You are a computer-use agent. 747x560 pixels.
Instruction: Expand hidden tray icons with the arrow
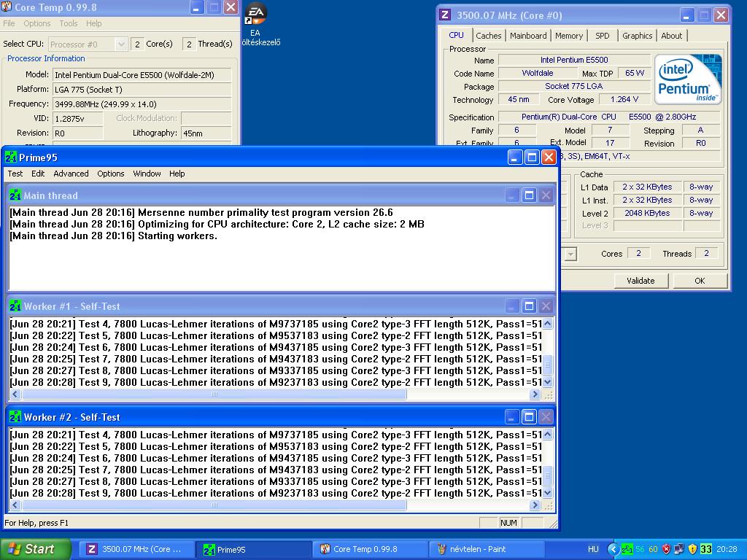click(613, 549)
